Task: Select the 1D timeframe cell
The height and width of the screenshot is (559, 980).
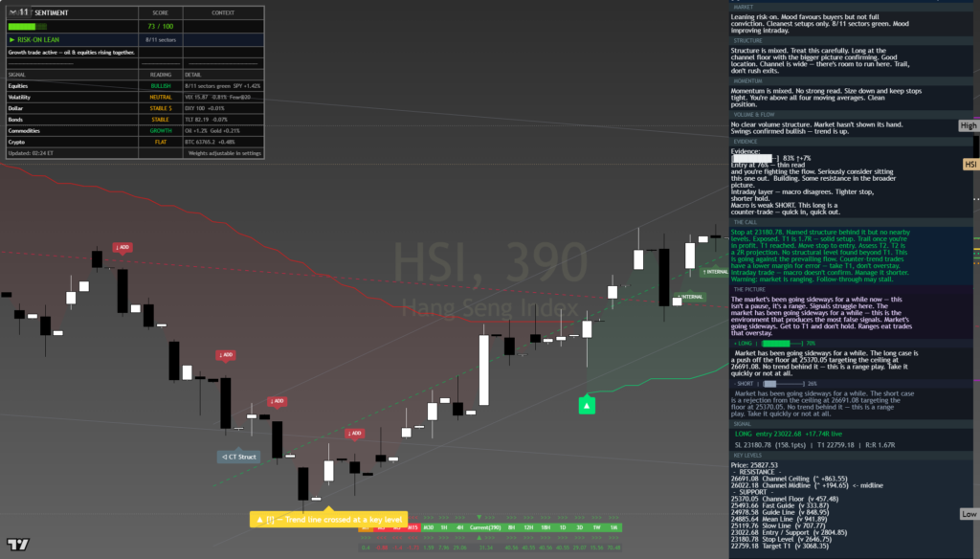Action: click(563, 527)
